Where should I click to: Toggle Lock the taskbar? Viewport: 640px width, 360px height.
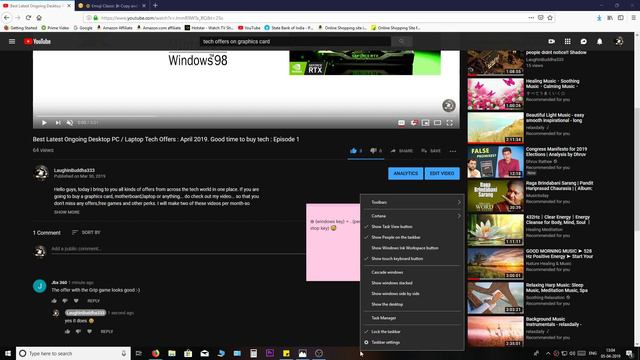point(412,332)
